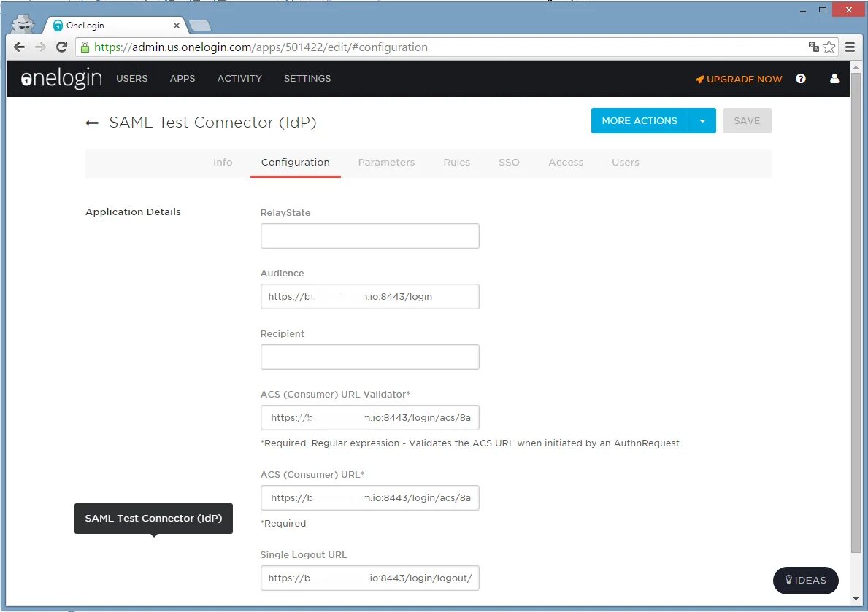Expand the More Actions dropdown arrow

tap(702, 120)
